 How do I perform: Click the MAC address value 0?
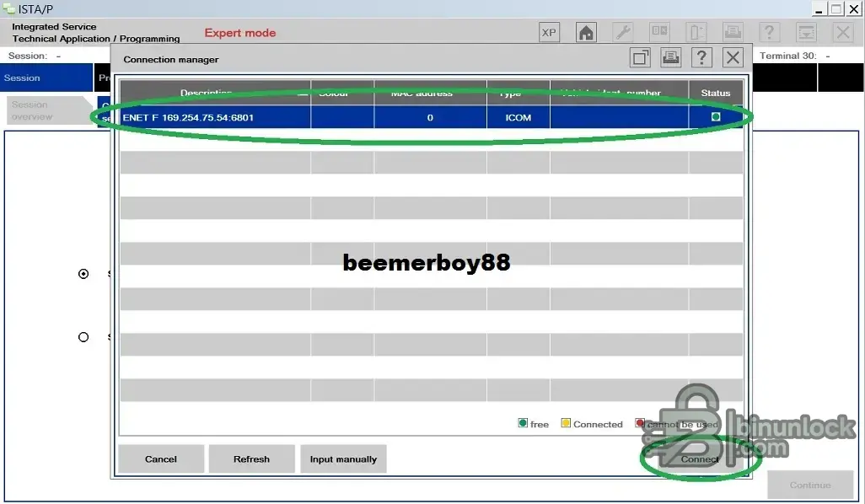click(430, 117)
